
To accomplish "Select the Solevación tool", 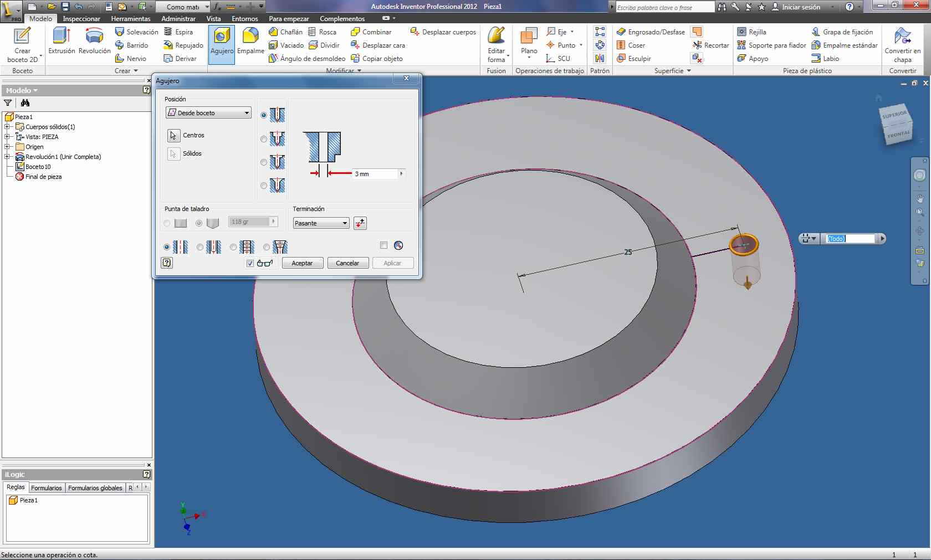I will (136, 32).
